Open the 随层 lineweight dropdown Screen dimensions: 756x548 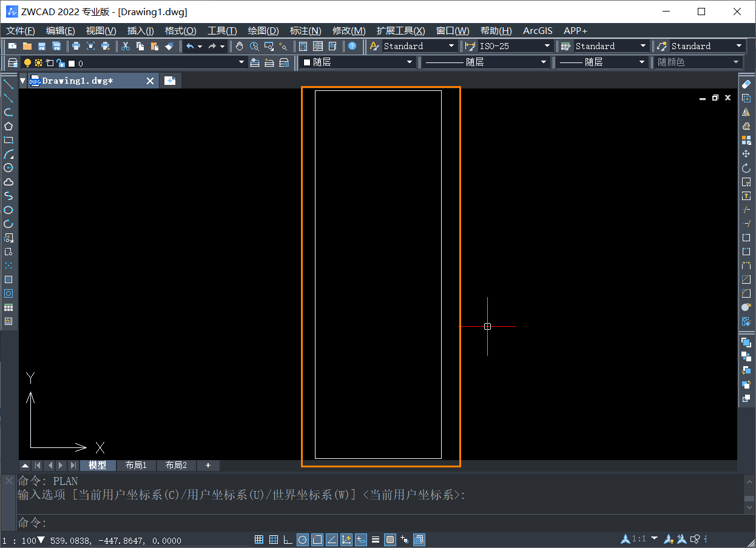(602, 62)
